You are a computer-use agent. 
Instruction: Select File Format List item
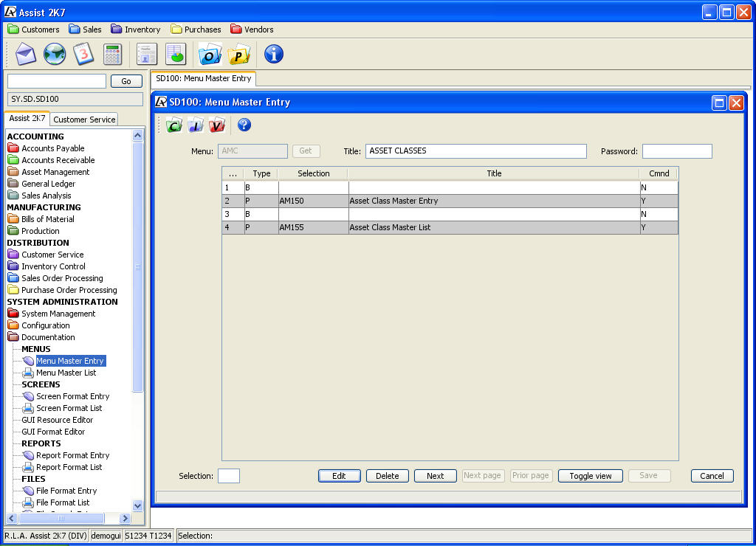(63, 502)
